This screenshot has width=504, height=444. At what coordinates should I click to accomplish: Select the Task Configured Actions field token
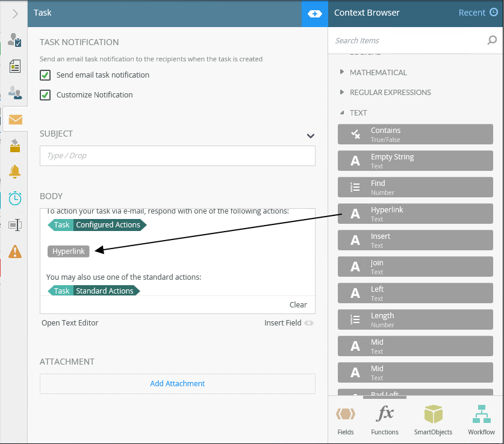[x=97, y=225]
